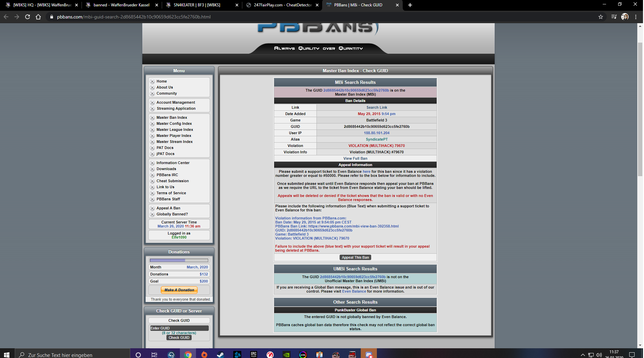Show hidden system tray icons
This screenshot has height=358, width=644.
click(583, 355)
